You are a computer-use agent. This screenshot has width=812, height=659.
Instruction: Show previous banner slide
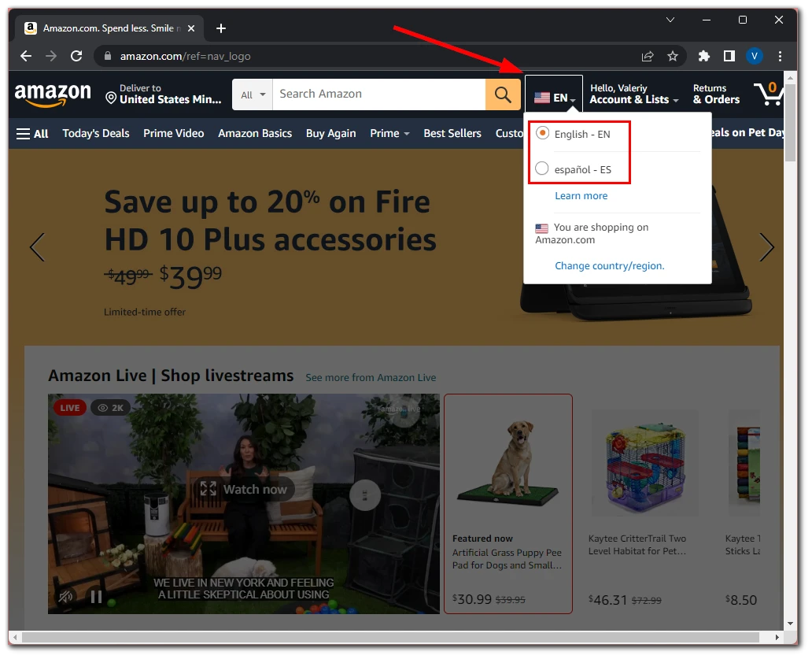click(37, 247)
